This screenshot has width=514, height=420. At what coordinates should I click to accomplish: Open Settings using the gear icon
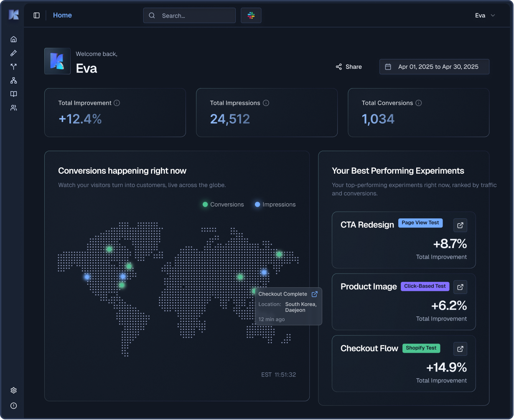[13, 390]
